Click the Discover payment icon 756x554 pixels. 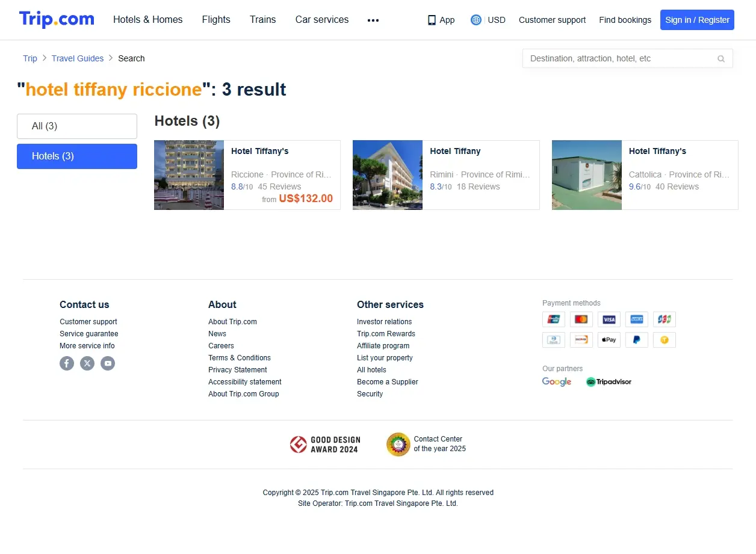pos(581,340)
